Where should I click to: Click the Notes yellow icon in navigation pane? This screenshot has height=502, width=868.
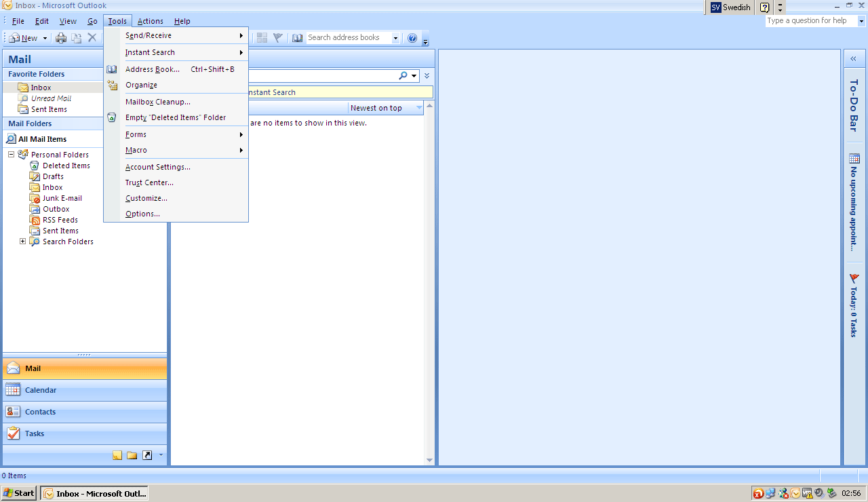(x=117, y=455)
